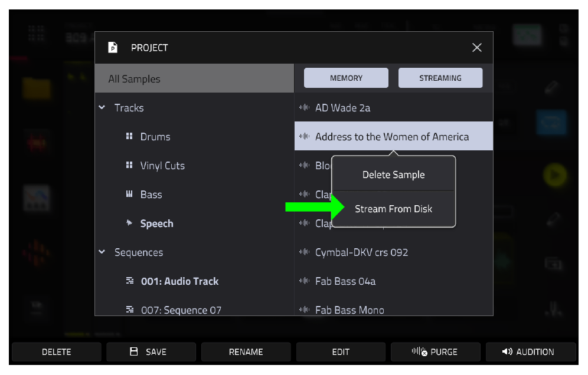Click the Project document icon in header
This screenshot has height=375, width=588.
tap(113, 48)
